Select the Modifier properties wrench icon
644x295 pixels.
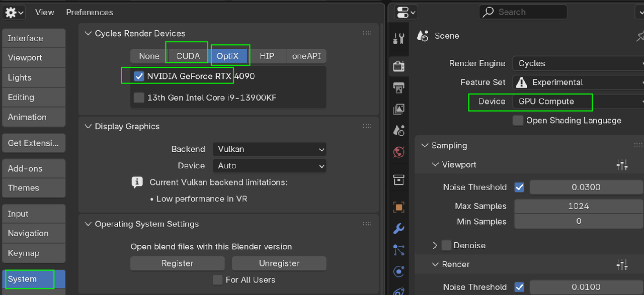tap(398, 229)
